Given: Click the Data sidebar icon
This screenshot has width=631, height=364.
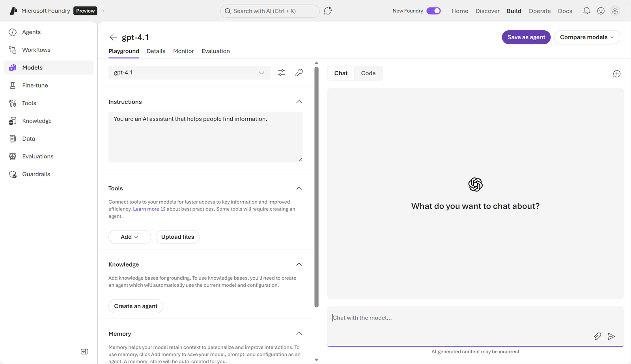Looking at the screenshot, I should [x=13, y=139].
